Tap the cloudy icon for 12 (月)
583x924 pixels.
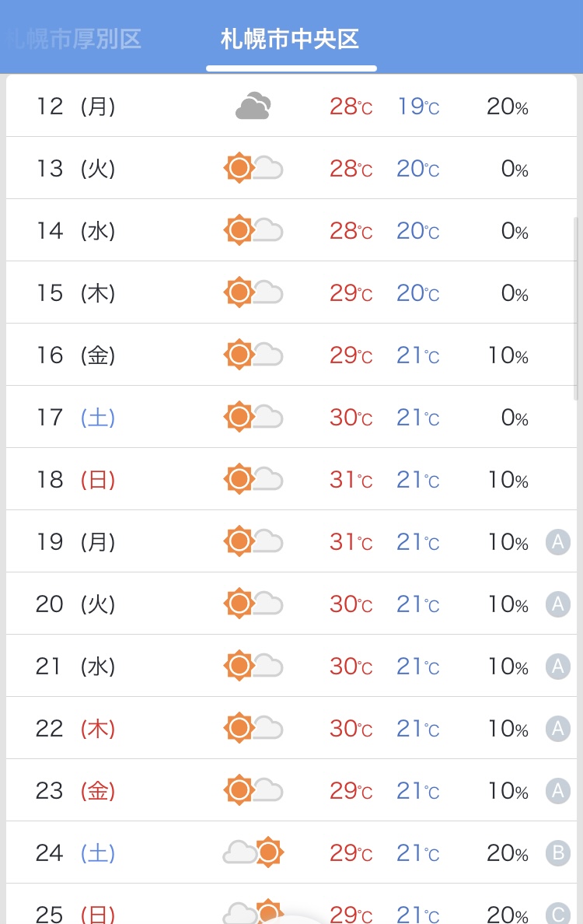[x=253, y=106]
